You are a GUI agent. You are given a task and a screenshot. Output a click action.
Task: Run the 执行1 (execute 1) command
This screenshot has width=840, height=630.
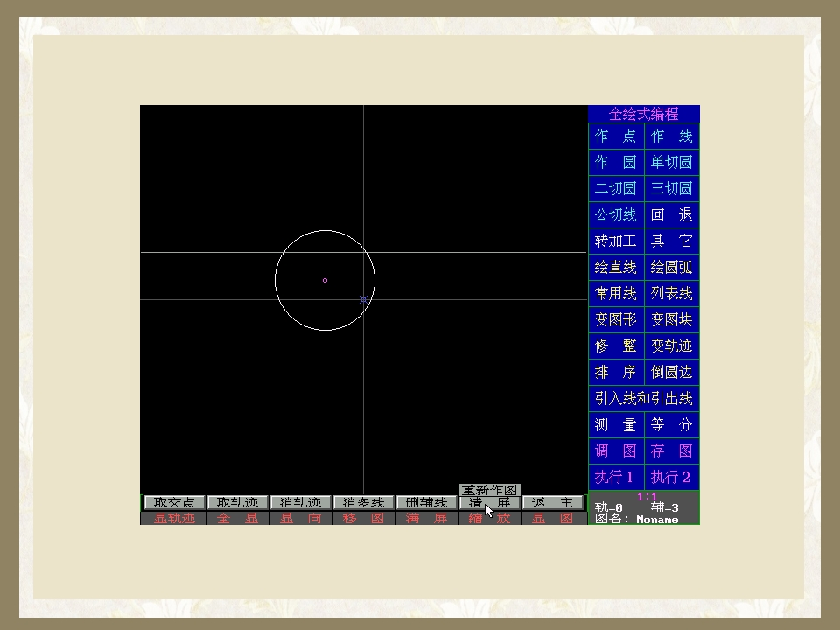[616, 478]
